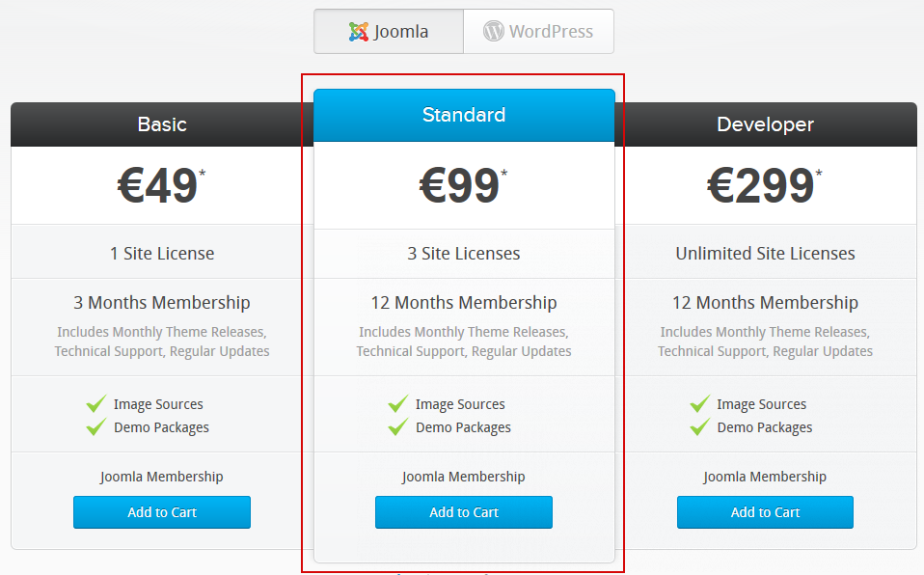Click the Standard plan header

(464, 116)
